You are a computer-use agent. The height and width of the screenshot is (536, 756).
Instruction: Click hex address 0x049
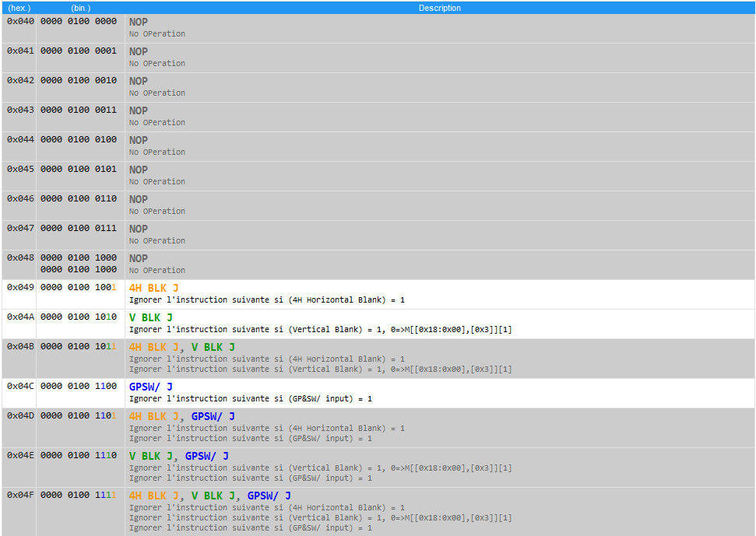tap(21, 288)
